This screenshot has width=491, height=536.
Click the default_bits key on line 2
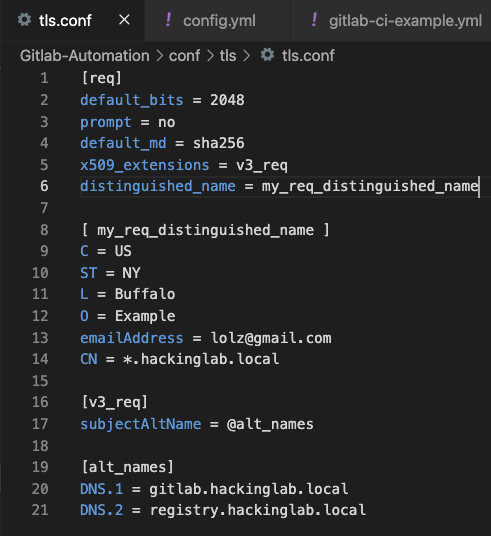pyautogui.click(x=132, y=100)
